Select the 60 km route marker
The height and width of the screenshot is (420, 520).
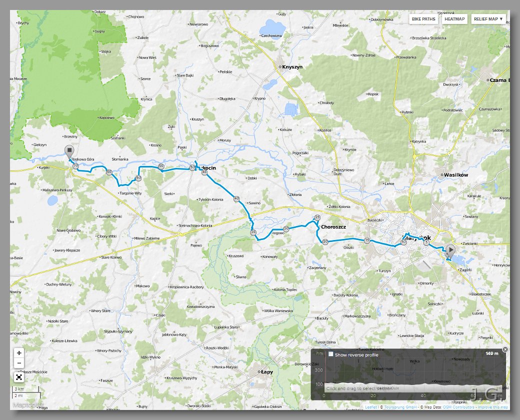click(138, 177)
